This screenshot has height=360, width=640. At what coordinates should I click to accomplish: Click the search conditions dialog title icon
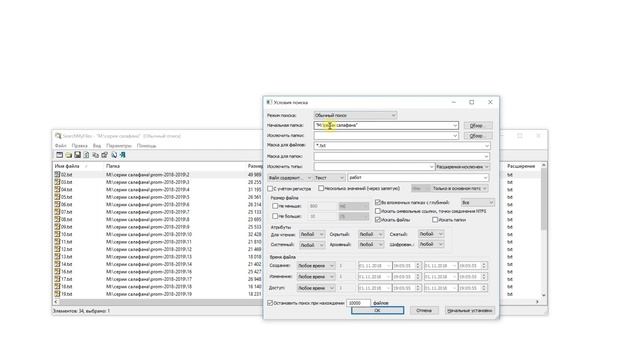coord(269,102)
